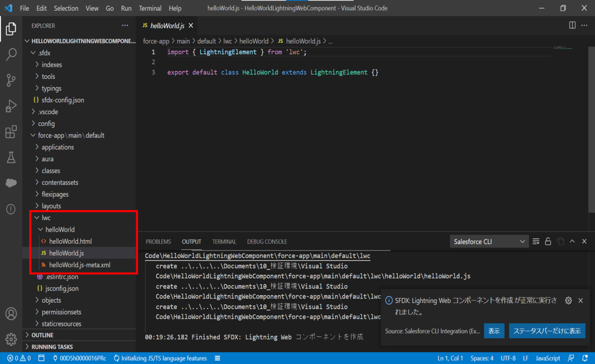Click the status bar icon beside warnings count

pyautogui.click(x=42, y=358)
